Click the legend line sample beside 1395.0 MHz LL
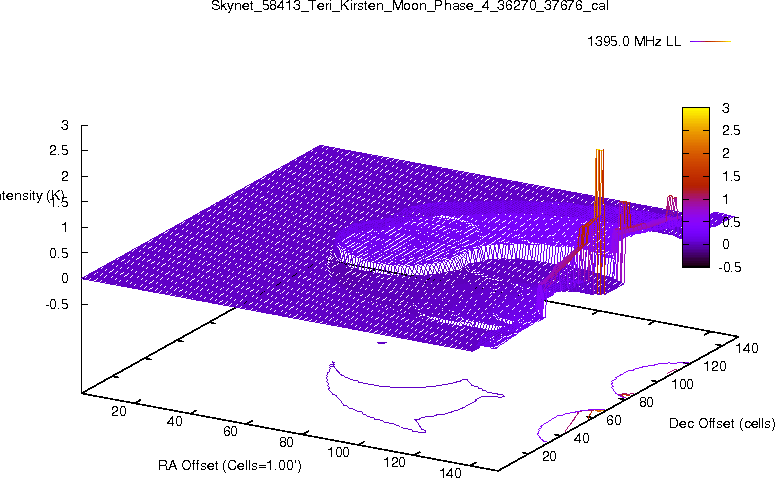 710,42
